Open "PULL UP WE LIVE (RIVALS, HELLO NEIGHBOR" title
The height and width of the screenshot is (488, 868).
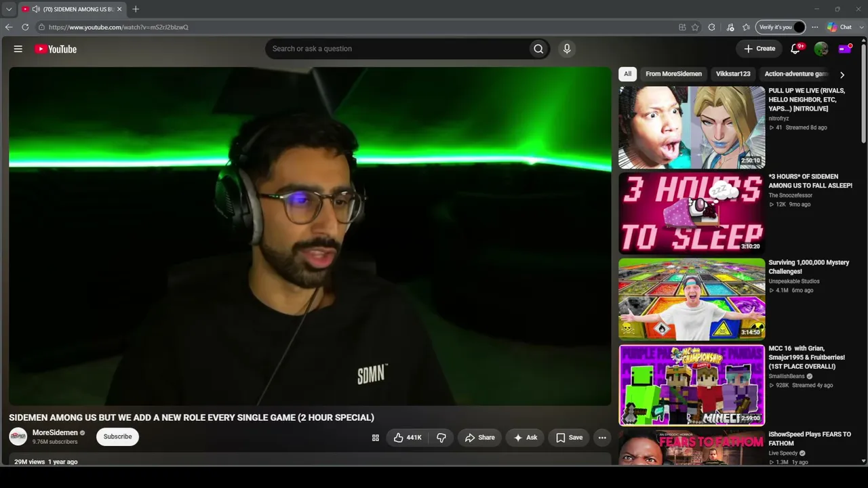806,100
